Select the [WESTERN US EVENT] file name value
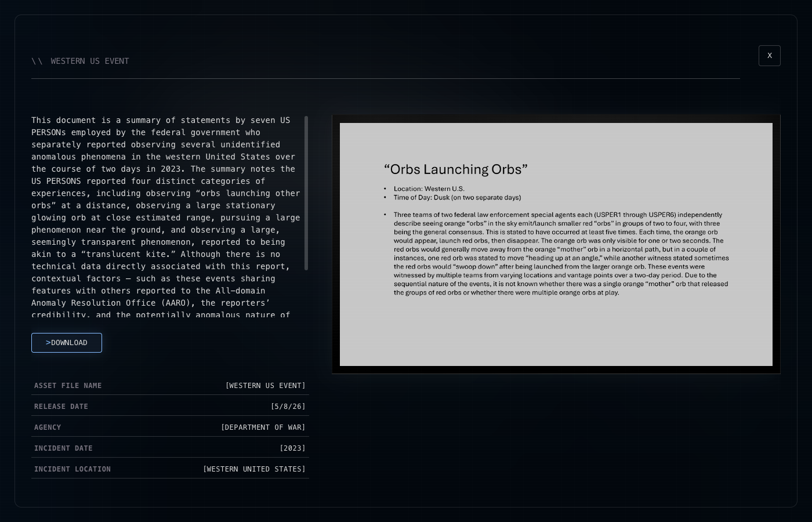Viewport: 812px width, 522px height. click(x=265, y=386)
